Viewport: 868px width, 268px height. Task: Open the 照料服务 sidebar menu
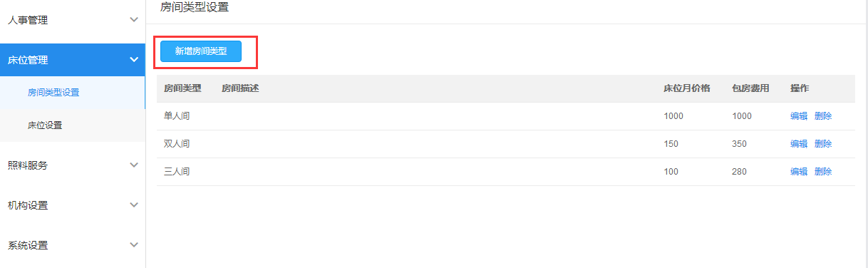(73, 165)
